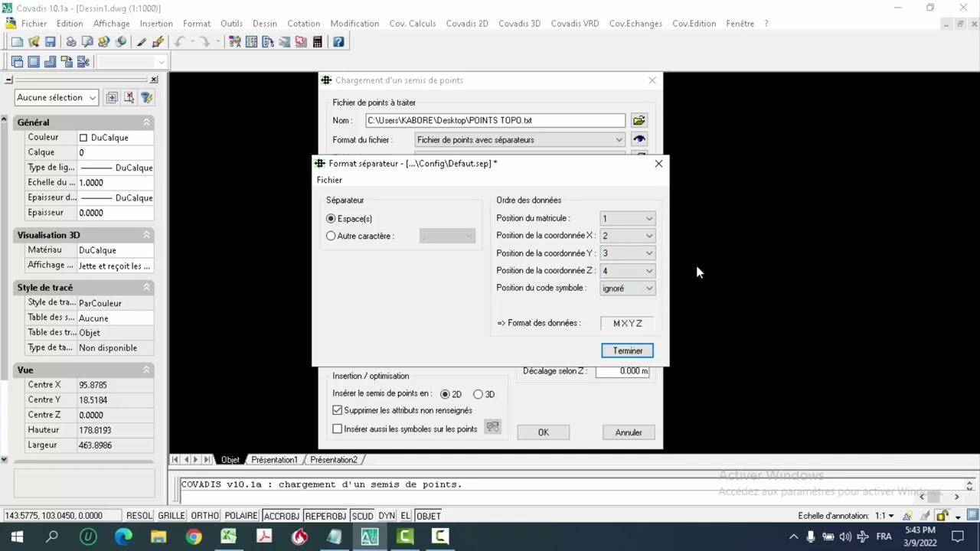Open Position du matricule dropdown
The height and width of the screenshot is (551, 980).
(x=627, y=218)
